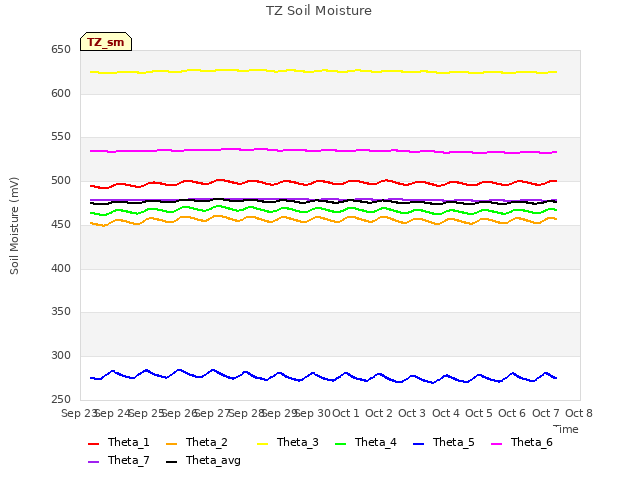This screenshot has width=640, height=480.
Task: Click the 400 y-axis tick label
Action: point(61,269)
